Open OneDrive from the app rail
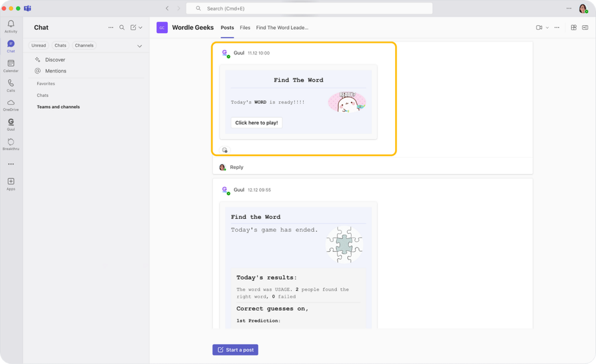 [x=10, y=104]
